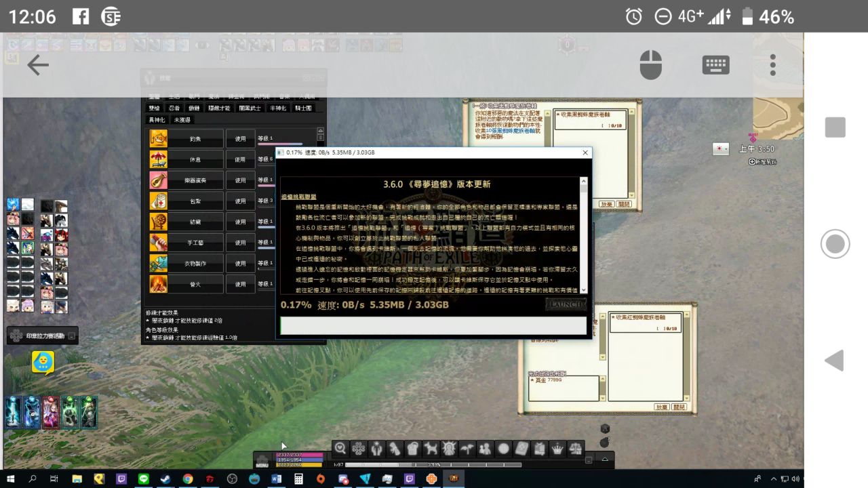Image resolution: width=868 pixels, height=488 pixels.
Task: Open the LINE app from the taskbar
Action: (x=144, y=479)
